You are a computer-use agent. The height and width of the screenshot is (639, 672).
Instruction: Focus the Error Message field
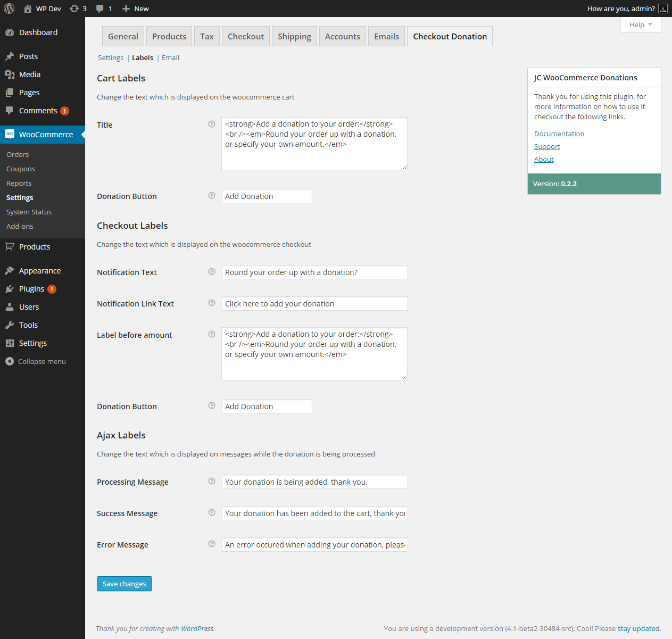click(314, 544)
